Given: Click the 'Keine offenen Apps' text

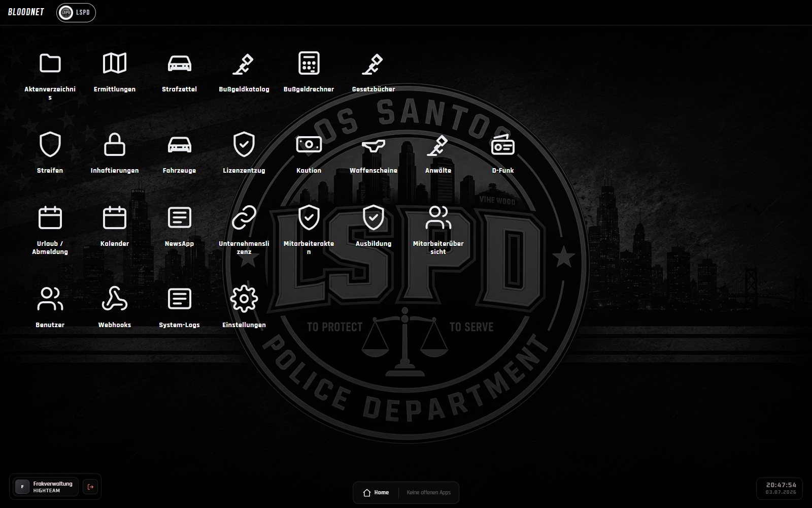Looking at the screenshot, I should click(x=428, y=492).
